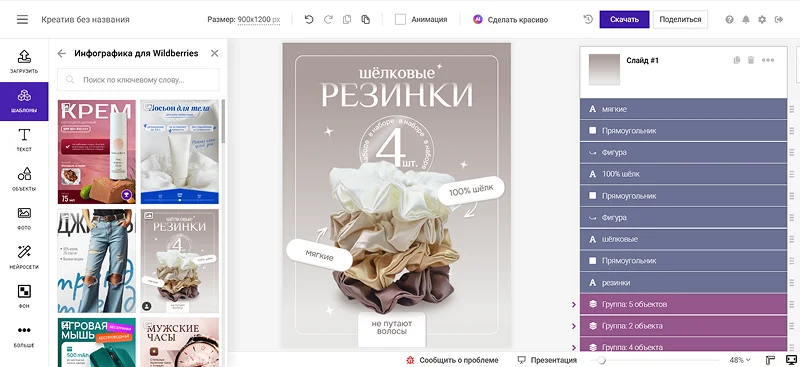The image size is (800, 367).
Task: Expand the Группа: 5 объектов layer
Action: pyautogui.click(x=574, y=304)
